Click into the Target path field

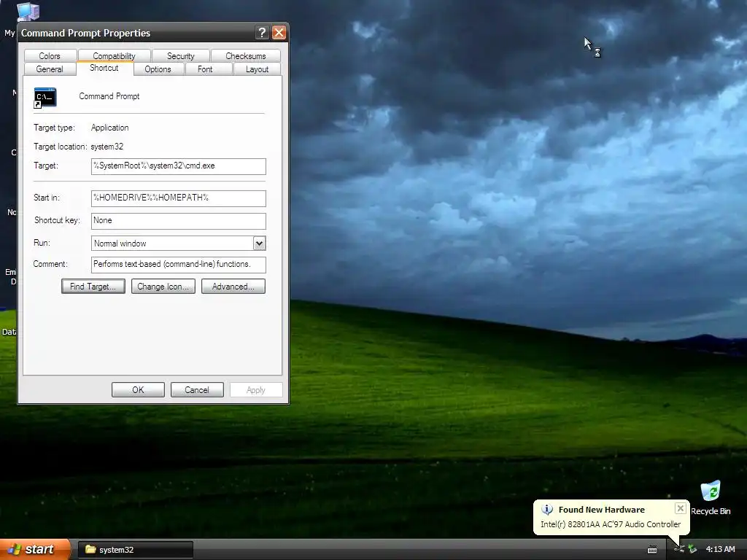[x=178, y=166]
